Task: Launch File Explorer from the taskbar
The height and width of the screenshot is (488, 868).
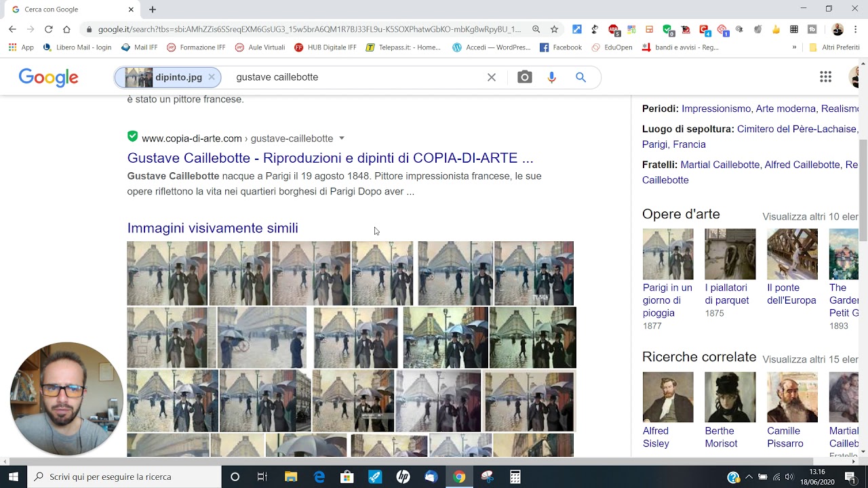Action: pos(291,476)
